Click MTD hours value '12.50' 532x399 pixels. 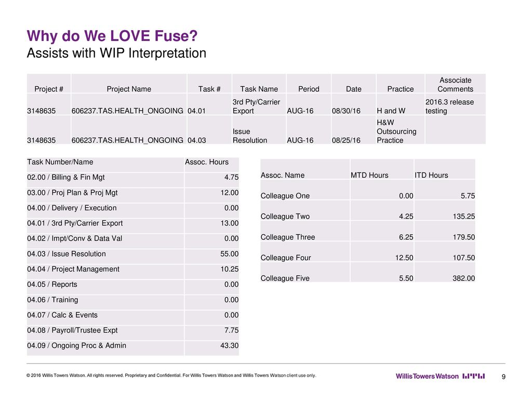[x=404, y=258]
